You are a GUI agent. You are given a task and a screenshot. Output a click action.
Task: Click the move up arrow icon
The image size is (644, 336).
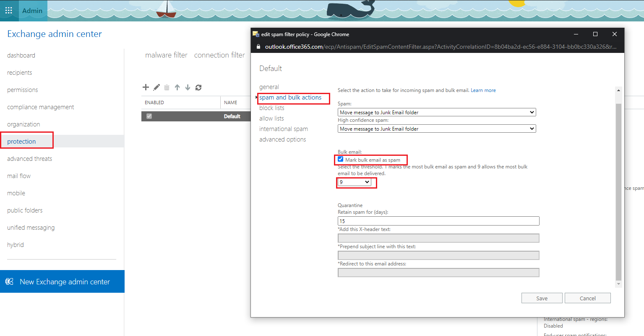(x=177, y=87)
